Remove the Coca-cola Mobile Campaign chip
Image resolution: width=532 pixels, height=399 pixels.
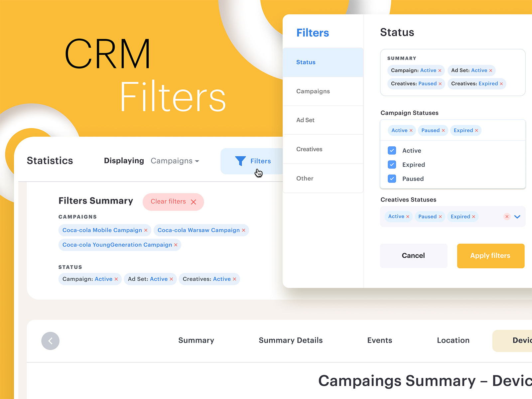[146, 230]
